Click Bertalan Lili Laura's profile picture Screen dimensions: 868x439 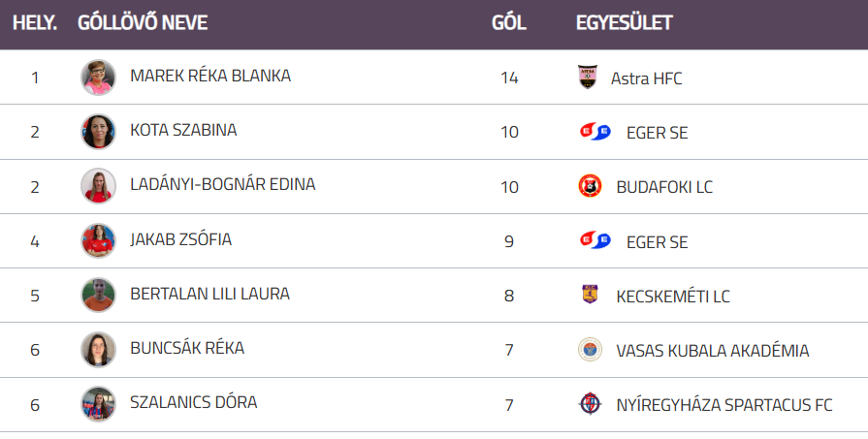click(98, 295)
